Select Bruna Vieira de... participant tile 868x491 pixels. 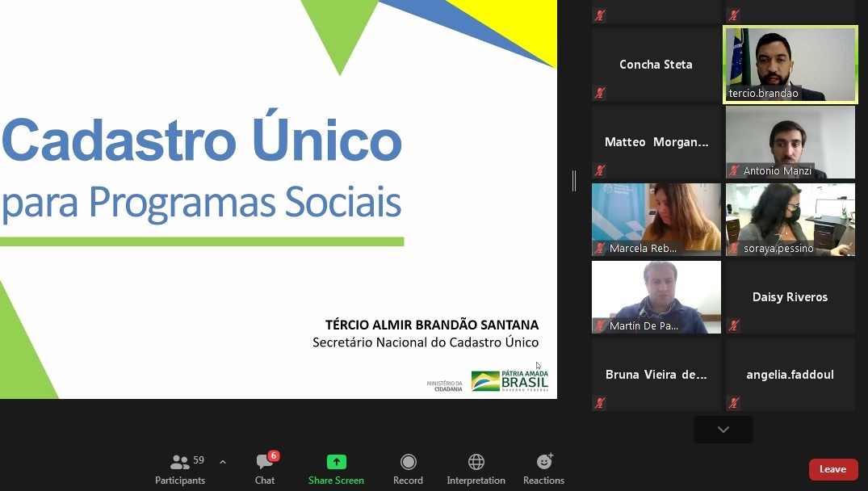coord(656,375)
